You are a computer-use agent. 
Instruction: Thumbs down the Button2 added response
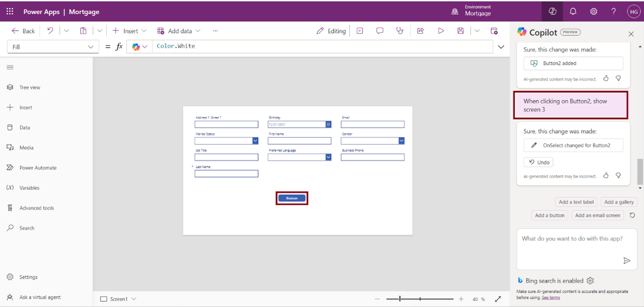(x=618, y=79)
